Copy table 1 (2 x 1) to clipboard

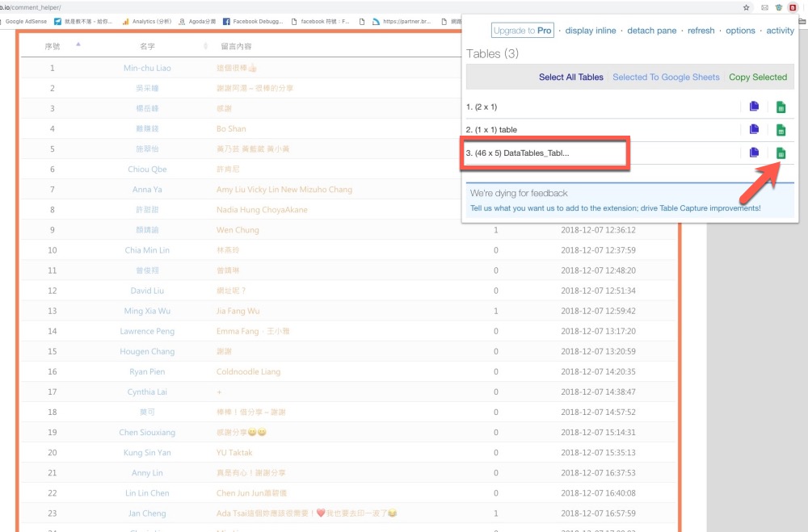[x=754, y=107]
